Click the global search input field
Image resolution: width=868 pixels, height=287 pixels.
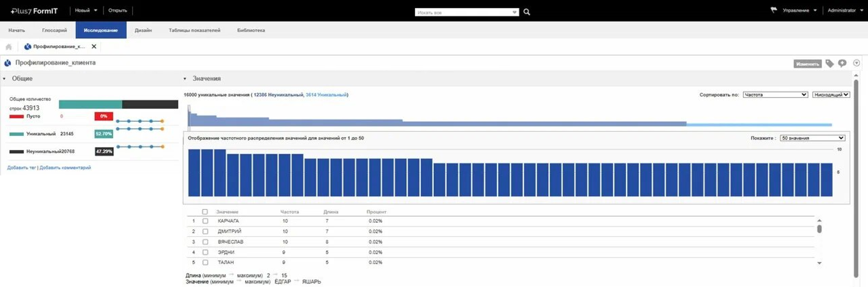point(464,13)
